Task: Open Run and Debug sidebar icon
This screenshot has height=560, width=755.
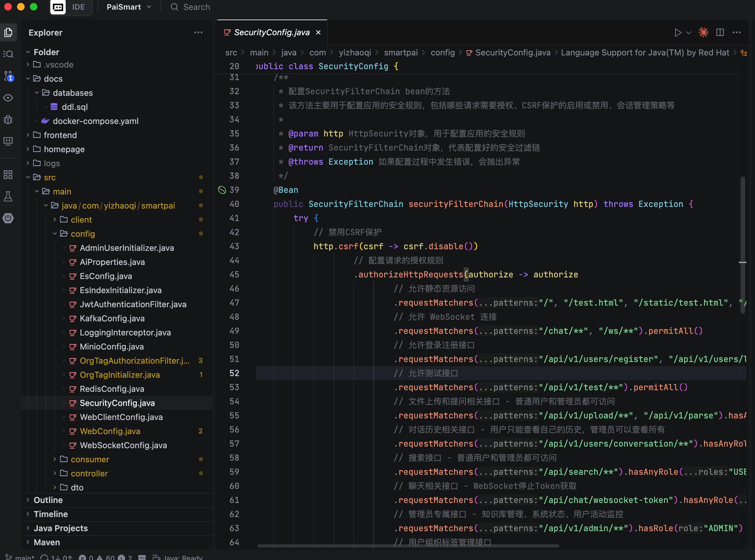Action: pos(8,120)
